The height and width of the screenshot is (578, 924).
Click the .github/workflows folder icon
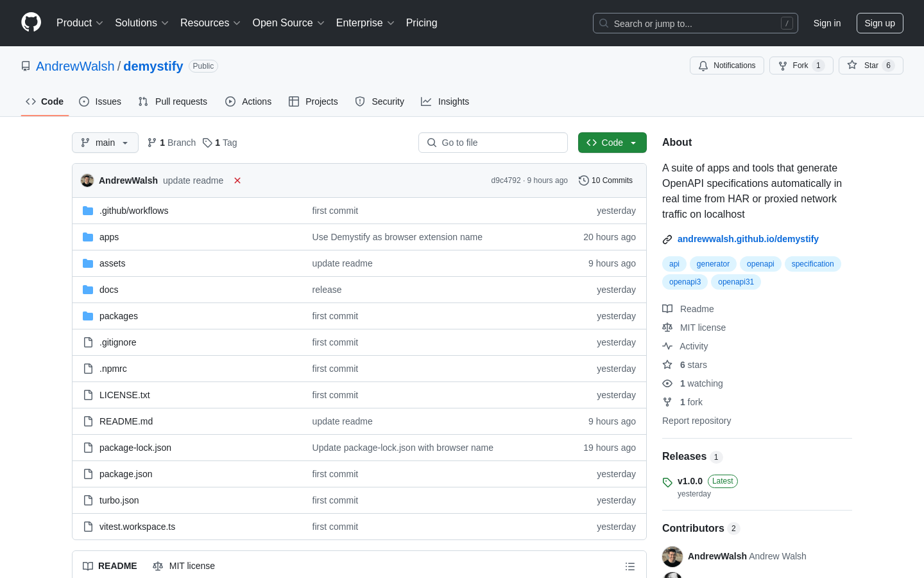click(x=88, y=211)
